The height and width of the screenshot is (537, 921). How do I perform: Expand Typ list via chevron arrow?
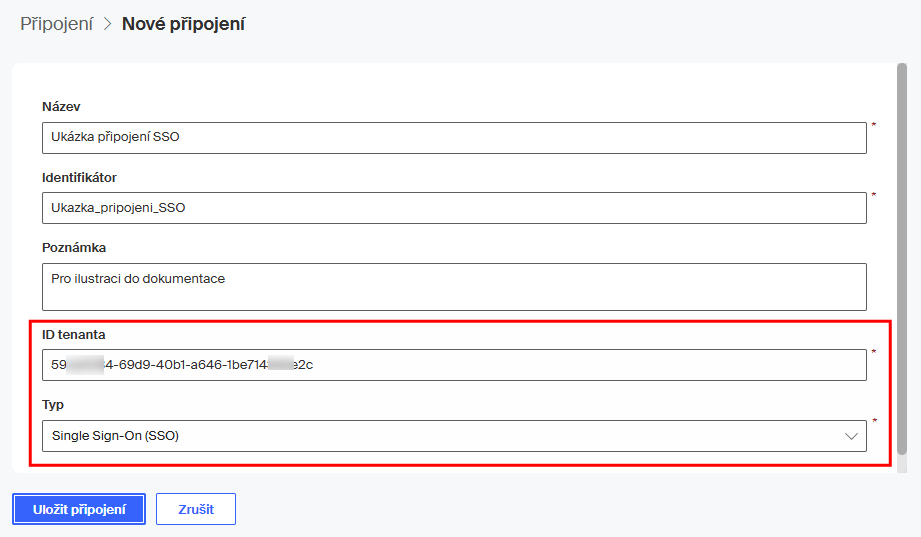(x=851, y=436)
